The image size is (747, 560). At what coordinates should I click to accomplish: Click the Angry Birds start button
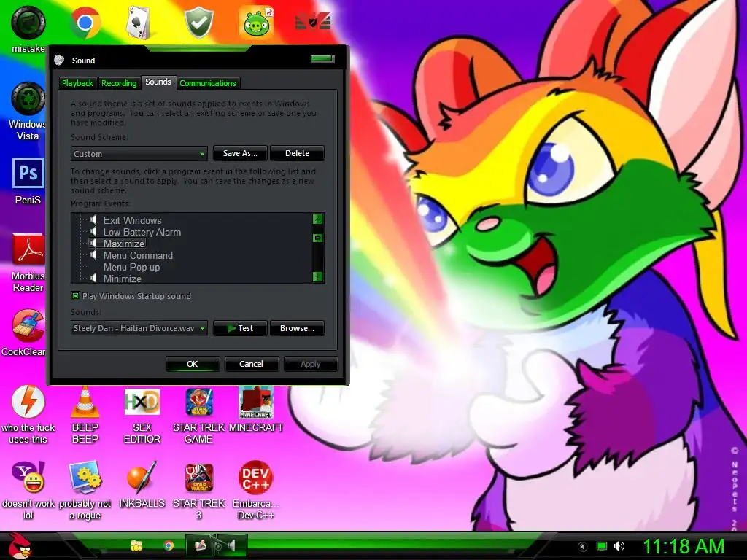tap(20, 545)
